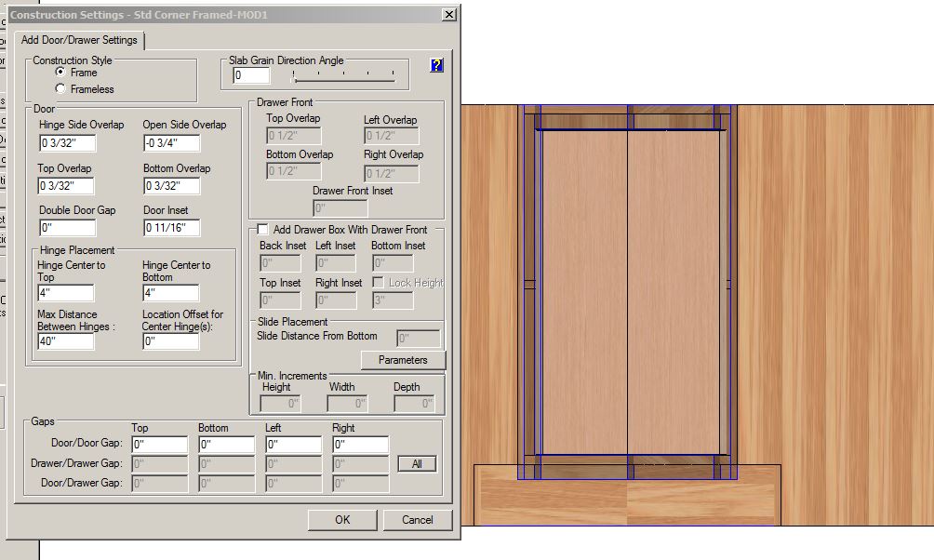Edit the Double Door Gap field
934x560 pixels.
[67, 228]
